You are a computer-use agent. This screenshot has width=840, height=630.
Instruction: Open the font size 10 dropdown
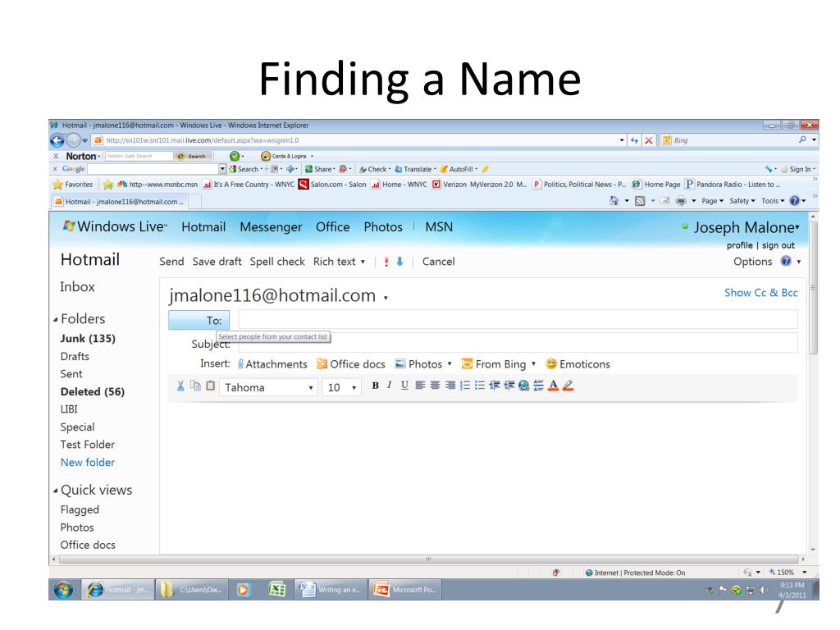coord(341,387)
